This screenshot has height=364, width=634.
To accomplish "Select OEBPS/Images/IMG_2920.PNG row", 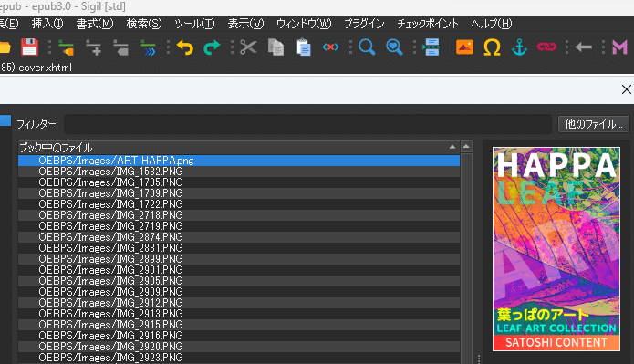I will (239, 346).
